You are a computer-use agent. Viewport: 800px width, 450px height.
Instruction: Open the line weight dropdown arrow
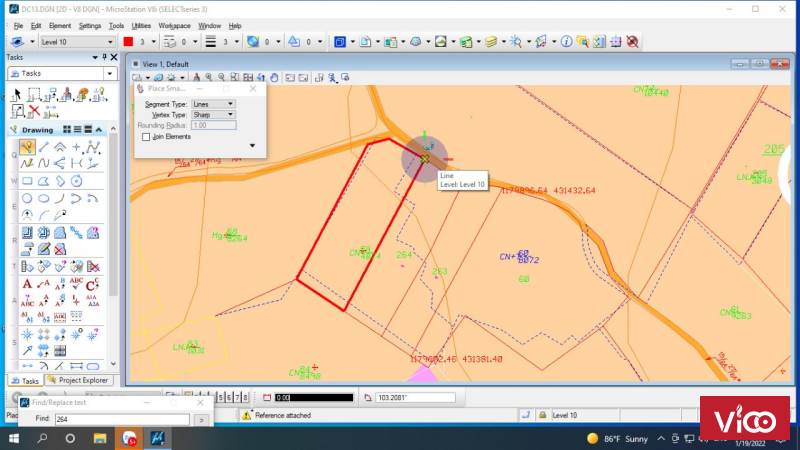pyautogui.click(x=236, y=42)
